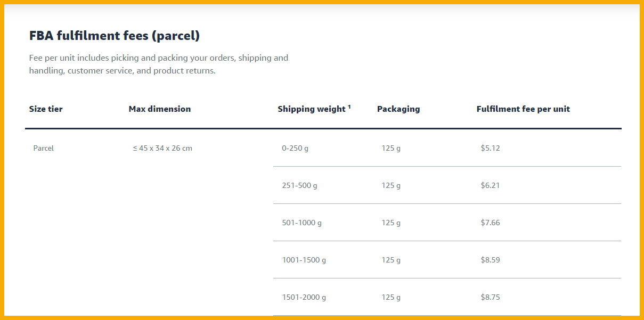The width and height of the screenshot is (644, 320).
Task: Click the $6.21 fee value
Action: [490, 186]
